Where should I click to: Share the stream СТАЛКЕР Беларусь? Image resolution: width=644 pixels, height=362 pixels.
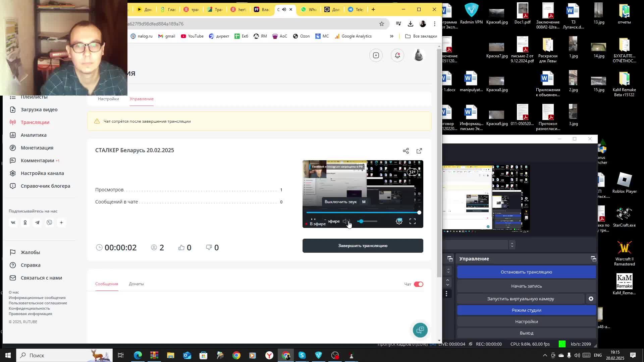[406, 151]
